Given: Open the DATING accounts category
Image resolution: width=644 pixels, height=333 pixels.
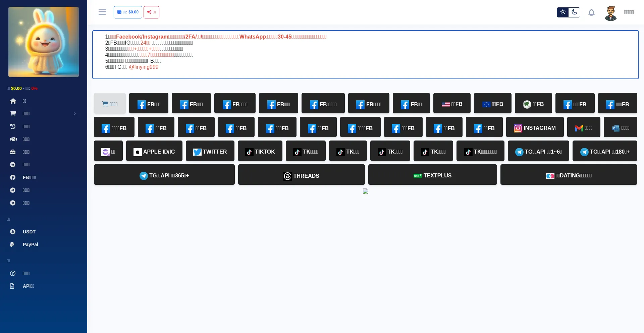Looking at the screenshot, I should point(569,175).
